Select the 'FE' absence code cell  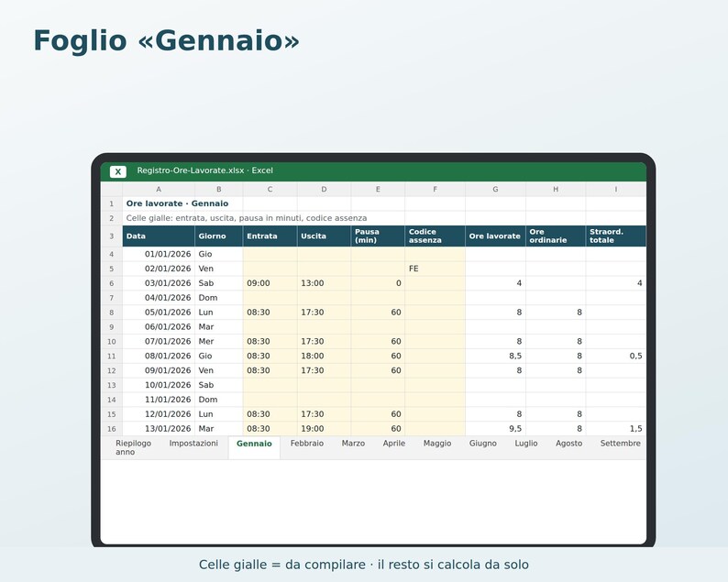tap(435, 269)
